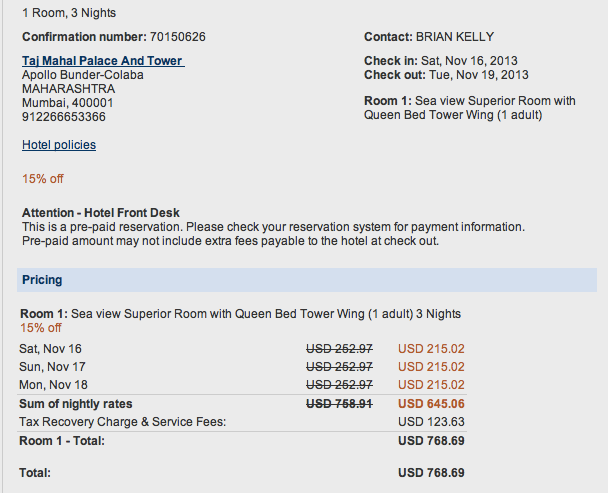Click the final Total USD 768.69 amount
Viewport: 608px width, 493px height.
pos(431,473)
